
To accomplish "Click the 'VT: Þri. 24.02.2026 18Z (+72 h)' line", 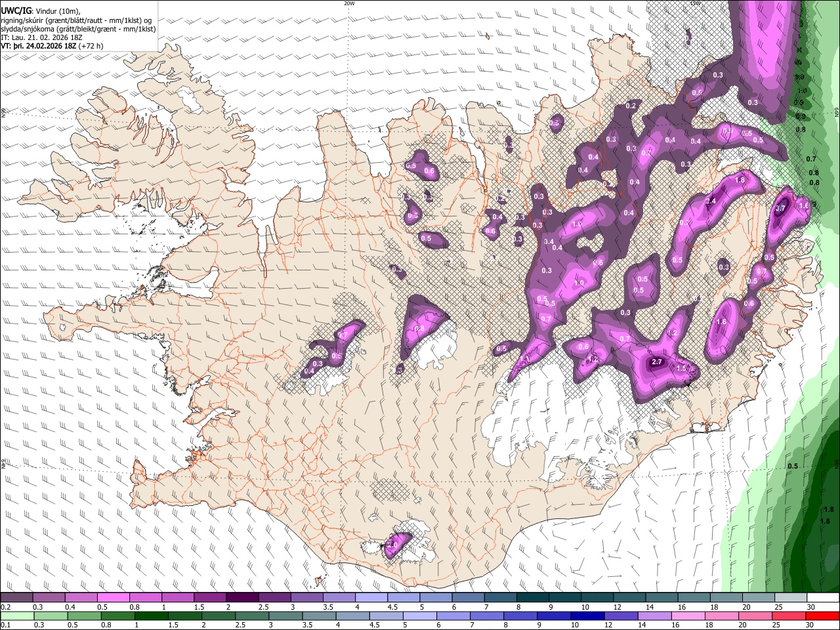I will [52, 46].
